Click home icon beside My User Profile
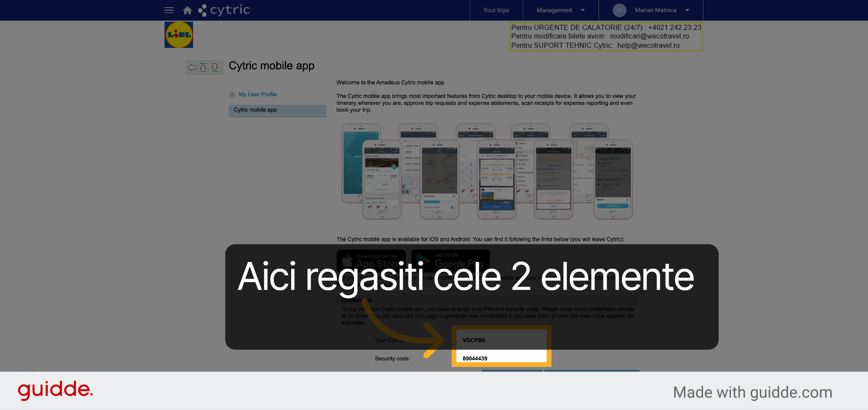 click(x=232, y=94)
